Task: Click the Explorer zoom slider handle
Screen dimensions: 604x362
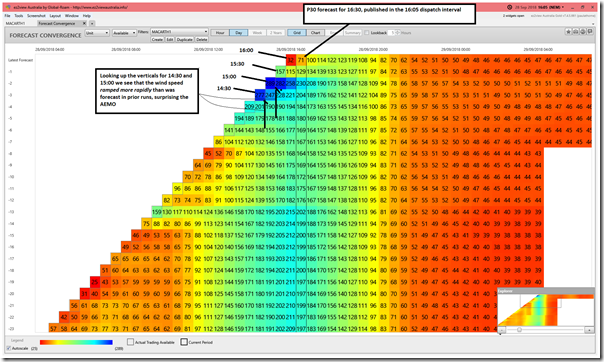Action: 519,330
